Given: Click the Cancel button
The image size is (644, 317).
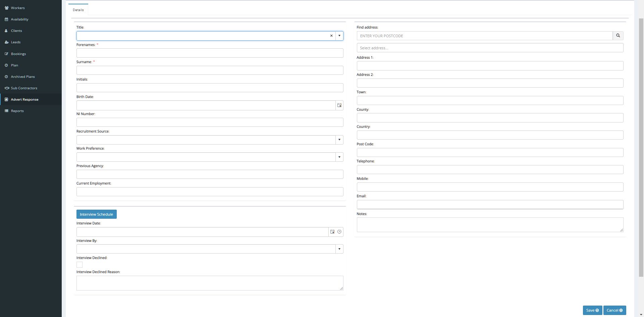Looking at the screenshot, I should (x=614, y=310).
